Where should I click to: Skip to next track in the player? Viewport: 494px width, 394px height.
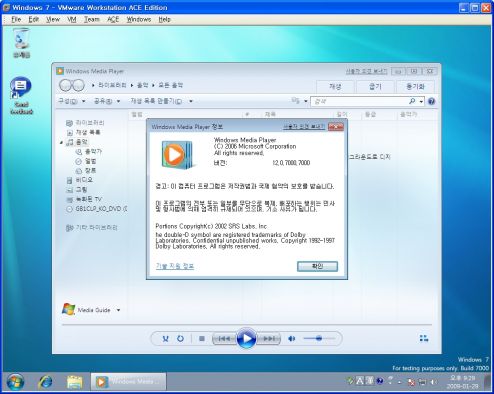click(x=269, y=339)
